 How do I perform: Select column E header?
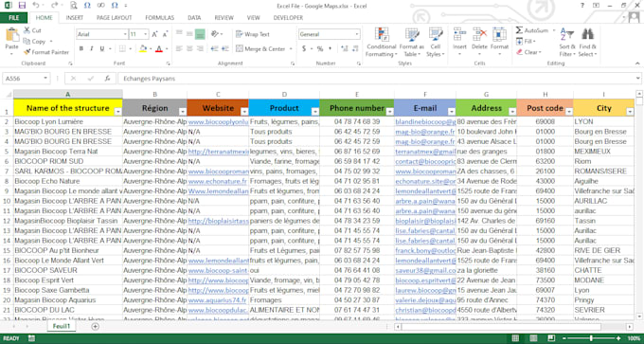tap(356, 94)
